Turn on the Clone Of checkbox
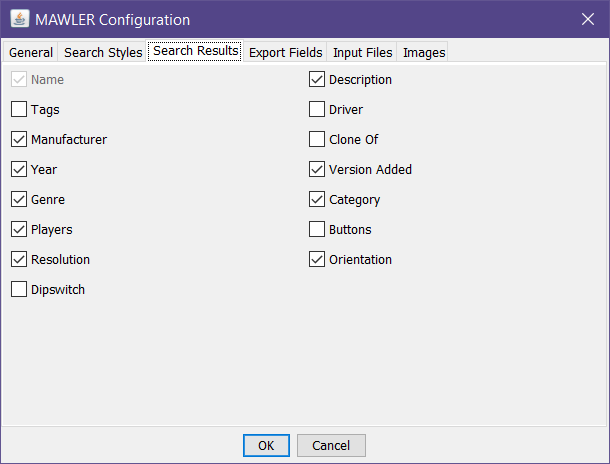This screenshot has width=610, height=464. (x=317, y=140)
